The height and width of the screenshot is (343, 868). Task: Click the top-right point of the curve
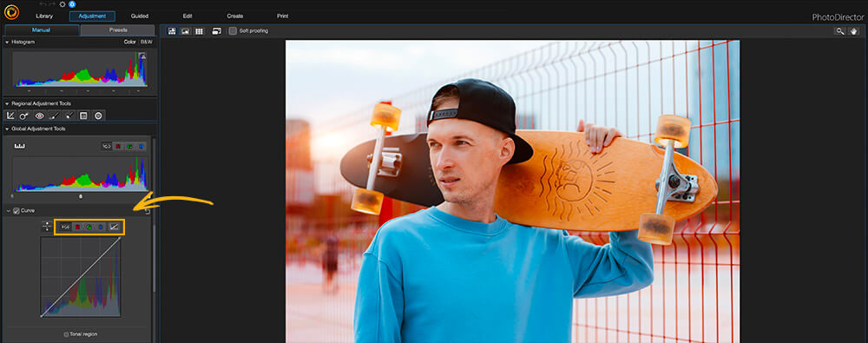tap(120, 238)
